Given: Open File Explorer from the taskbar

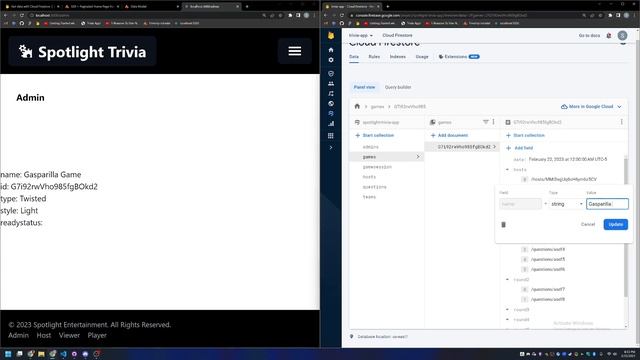Looking at the screenshot, I should (x=41, y=354).
